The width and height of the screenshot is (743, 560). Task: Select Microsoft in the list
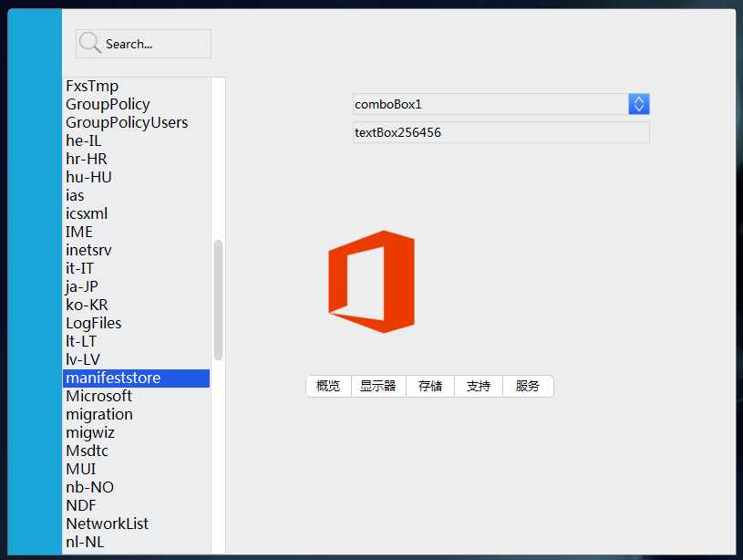click(136, 397)
